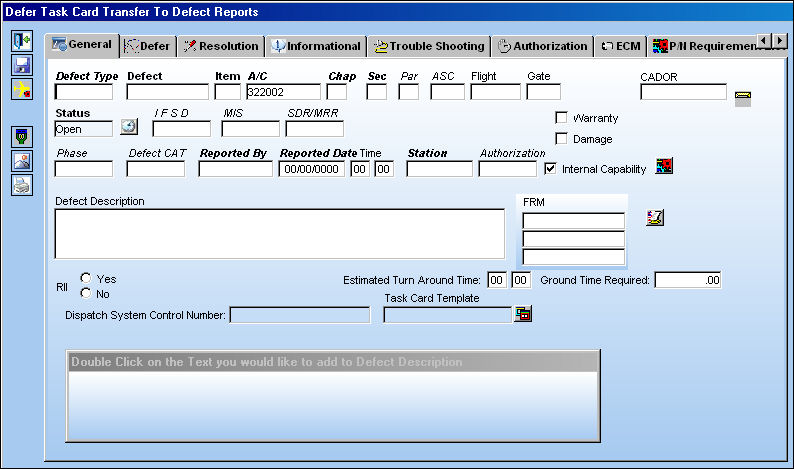The image size is (794, 469).
Task: Uncheck the Internal Capability checkbox
Action: coord(550,169)
